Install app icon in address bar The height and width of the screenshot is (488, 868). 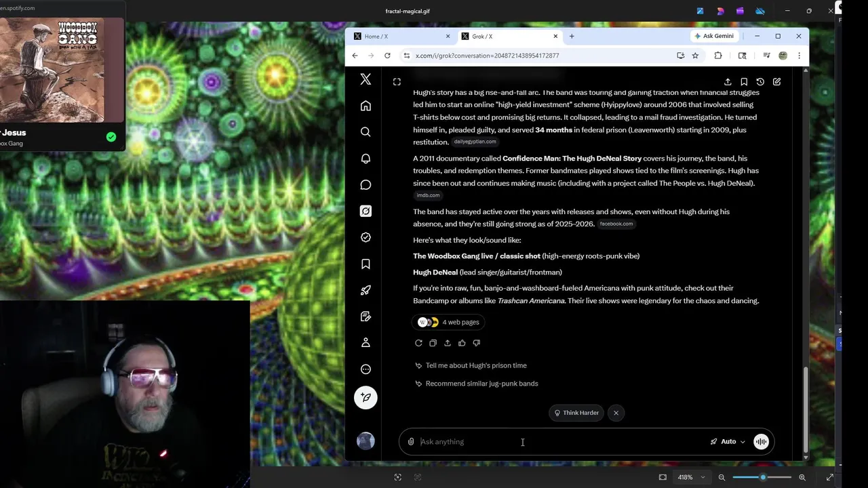click(x=680, y=56)
